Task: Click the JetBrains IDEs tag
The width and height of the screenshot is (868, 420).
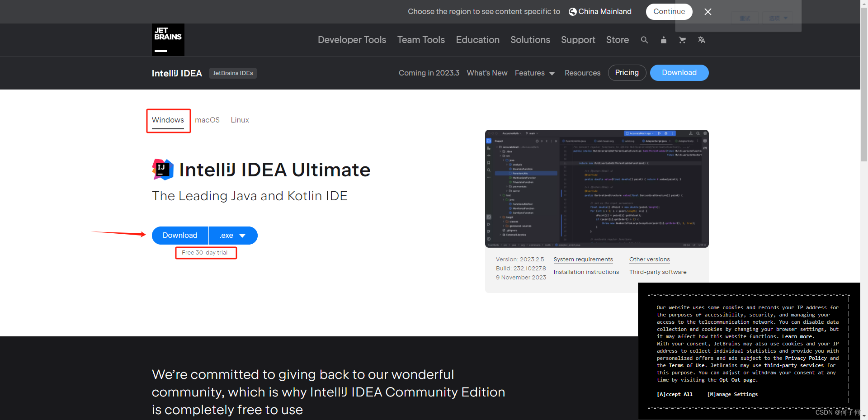Action: (x=233, y=73)
